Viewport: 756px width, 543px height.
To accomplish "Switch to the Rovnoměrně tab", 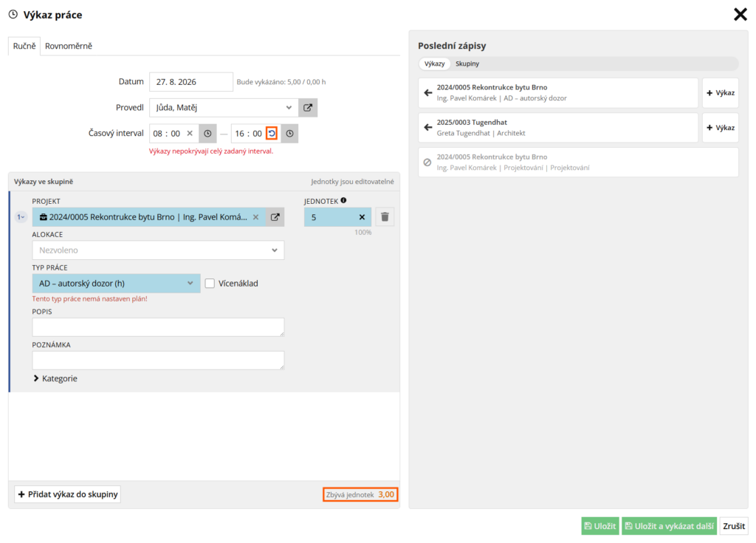I will tap(69, 46).
